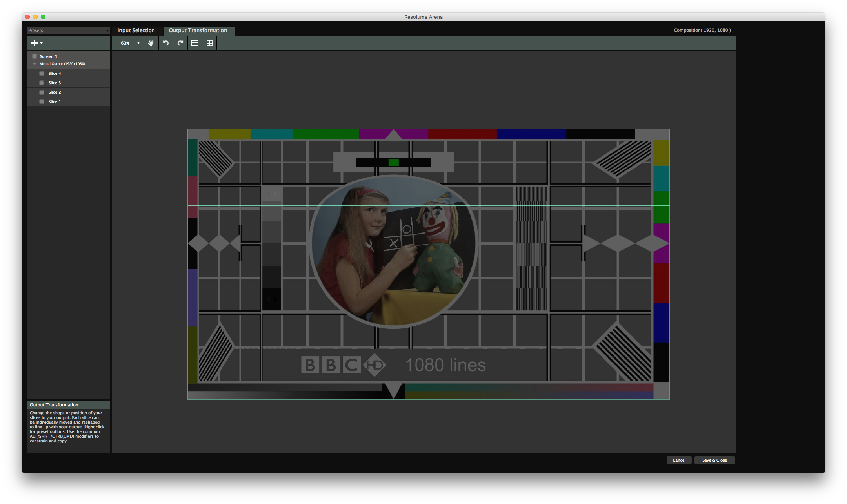
Task: Select the hand pan tool
Action: coord(151,43)
